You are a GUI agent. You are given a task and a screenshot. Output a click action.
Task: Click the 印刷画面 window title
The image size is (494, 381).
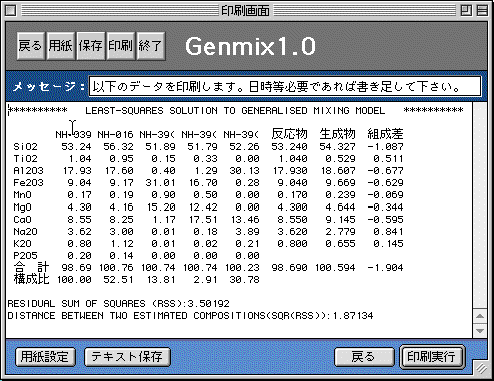[245, 11]
